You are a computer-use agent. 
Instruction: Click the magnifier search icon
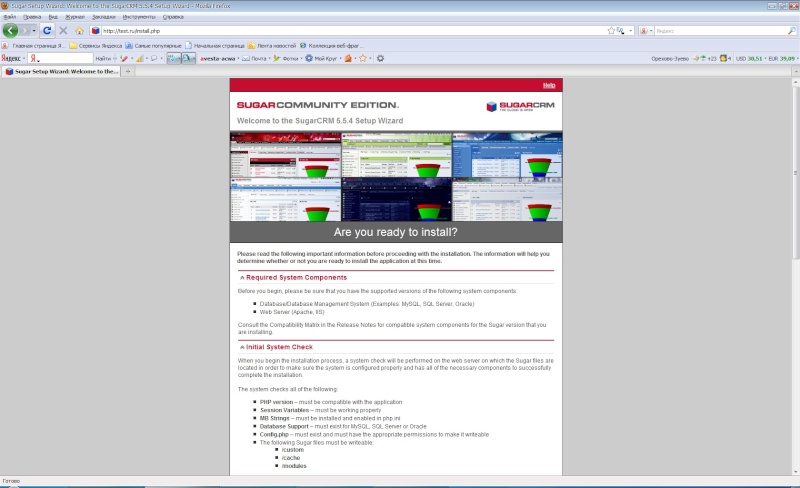point(792,31)
